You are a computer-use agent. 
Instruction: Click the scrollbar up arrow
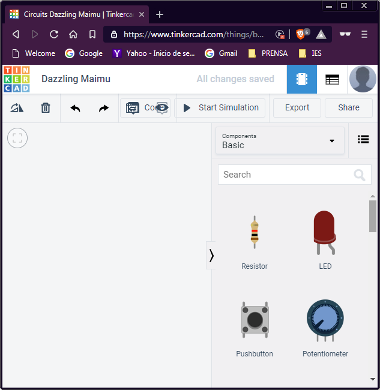tap(372, 196)
